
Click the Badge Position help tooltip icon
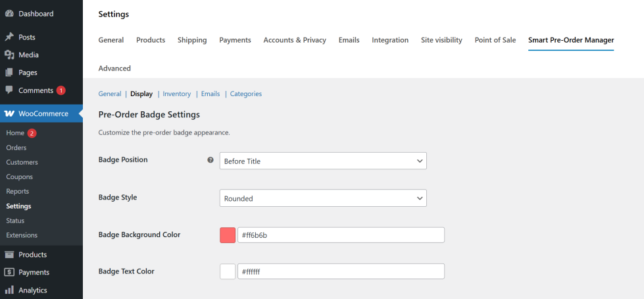point(211,160)
